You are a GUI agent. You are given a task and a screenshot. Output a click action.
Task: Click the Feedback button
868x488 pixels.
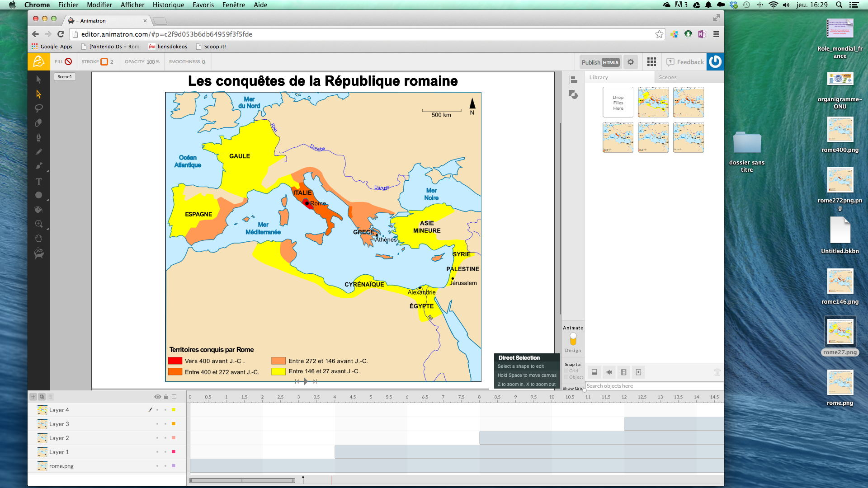pos(685,62)
